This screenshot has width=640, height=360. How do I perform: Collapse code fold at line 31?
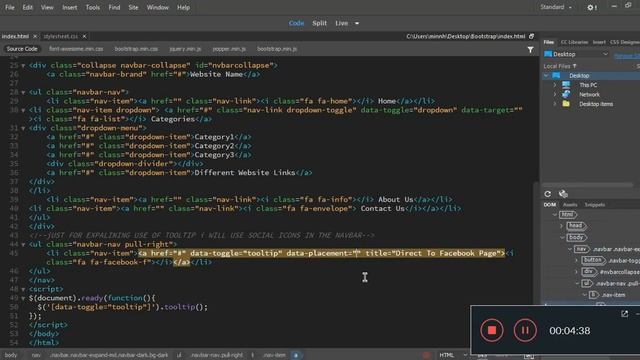[x=23, y=128]
